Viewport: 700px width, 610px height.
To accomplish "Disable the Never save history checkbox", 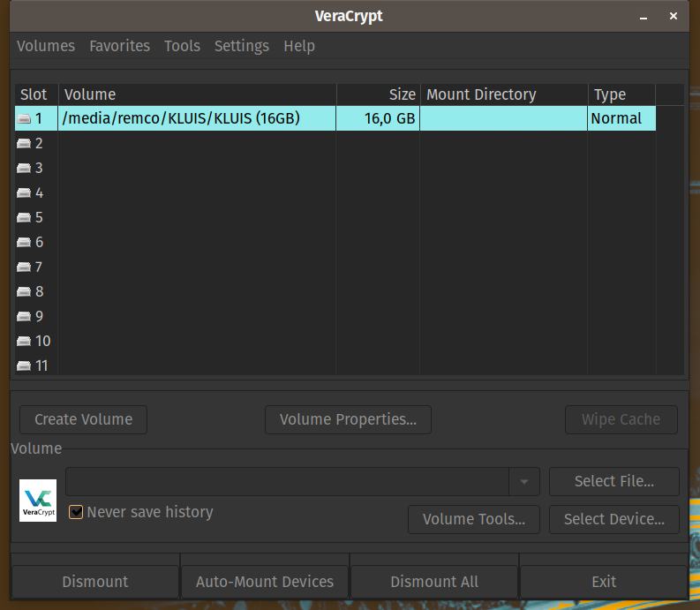I will pyautogui.click(x=76, y=512).
